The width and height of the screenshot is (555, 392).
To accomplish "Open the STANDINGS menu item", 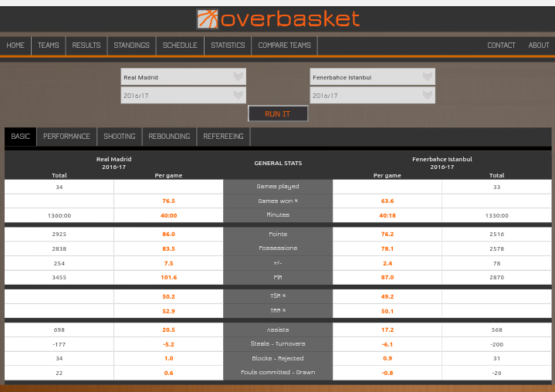I will [x=132, y=46].
